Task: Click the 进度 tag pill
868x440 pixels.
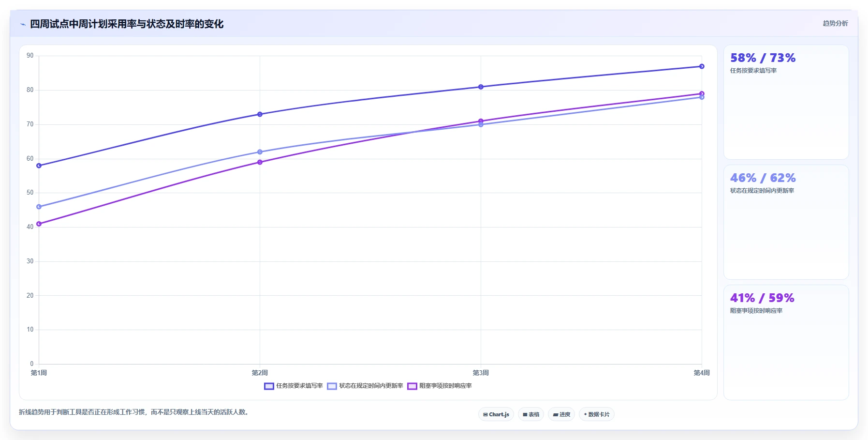Action: pos(561,414)
